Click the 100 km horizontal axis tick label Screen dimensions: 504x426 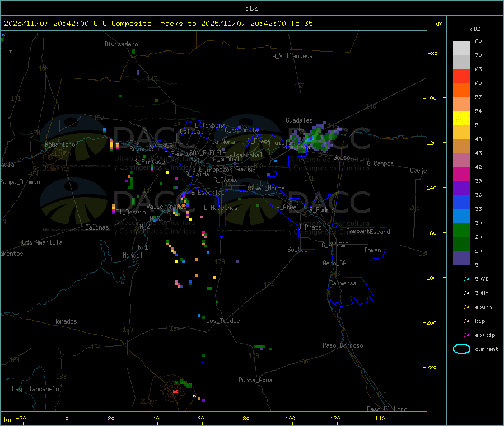pos(290,418)
